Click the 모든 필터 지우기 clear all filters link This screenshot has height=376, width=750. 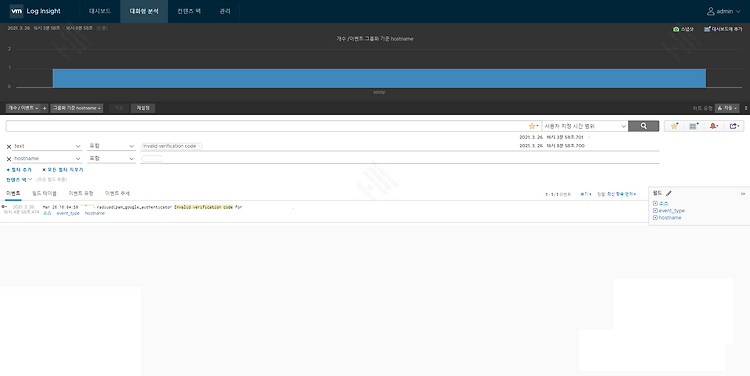[x=62, y=170]
